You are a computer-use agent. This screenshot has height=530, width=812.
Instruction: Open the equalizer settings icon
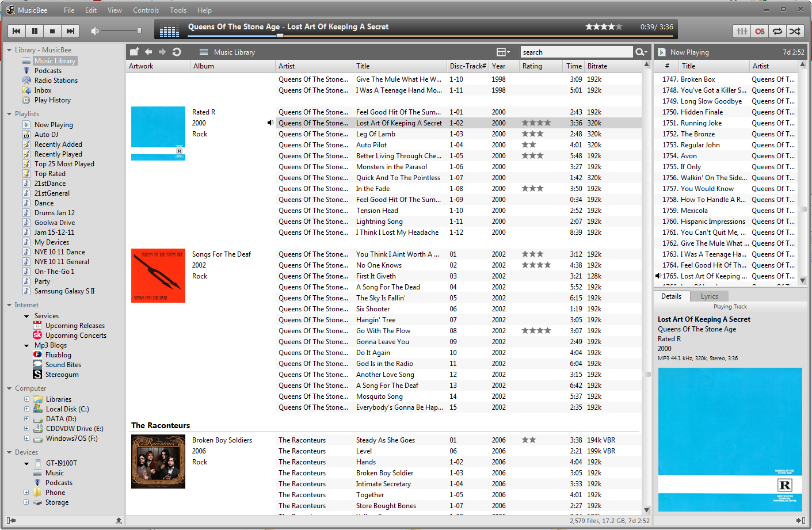click(x=742, y=31)
